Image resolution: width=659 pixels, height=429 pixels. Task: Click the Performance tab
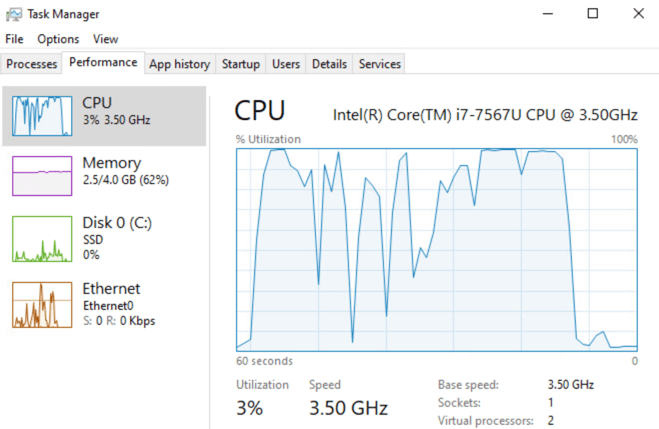[103, 63]
